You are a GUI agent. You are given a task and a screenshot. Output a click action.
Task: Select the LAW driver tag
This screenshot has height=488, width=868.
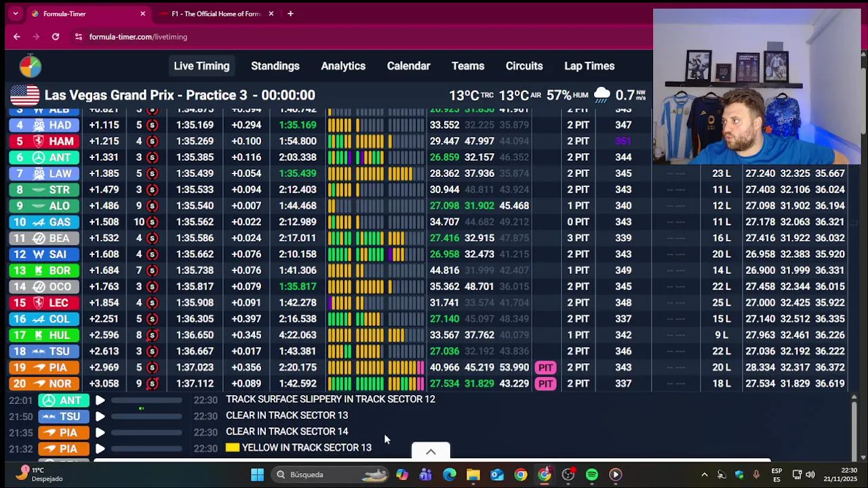[43, 174]
